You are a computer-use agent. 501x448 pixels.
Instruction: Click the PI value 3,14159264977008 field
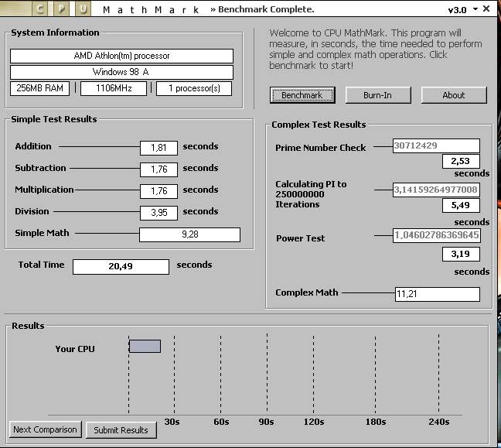tap(437, 190)
